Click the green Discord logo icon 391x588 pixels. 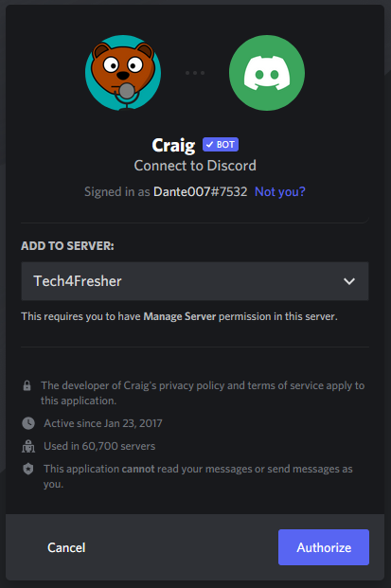click(x=267, y=73)
